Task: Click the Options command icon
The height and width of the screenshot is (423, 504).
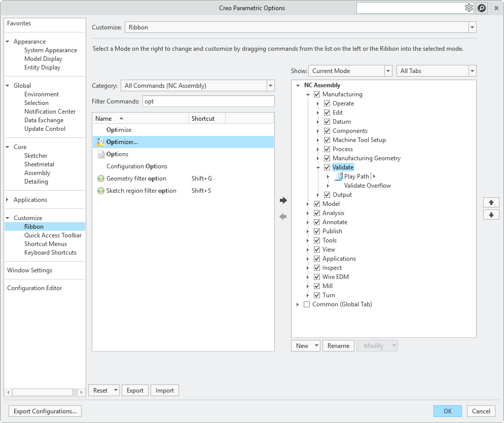Action: (x=101, y=154)
